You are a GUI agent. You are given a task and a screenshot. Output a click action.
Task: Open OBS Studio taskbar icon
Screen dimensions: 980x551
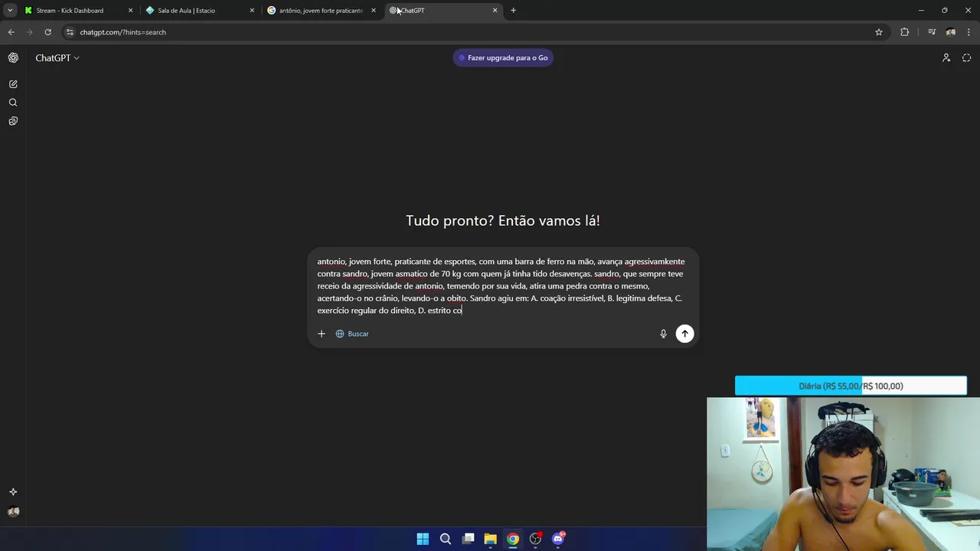[535, 539]
